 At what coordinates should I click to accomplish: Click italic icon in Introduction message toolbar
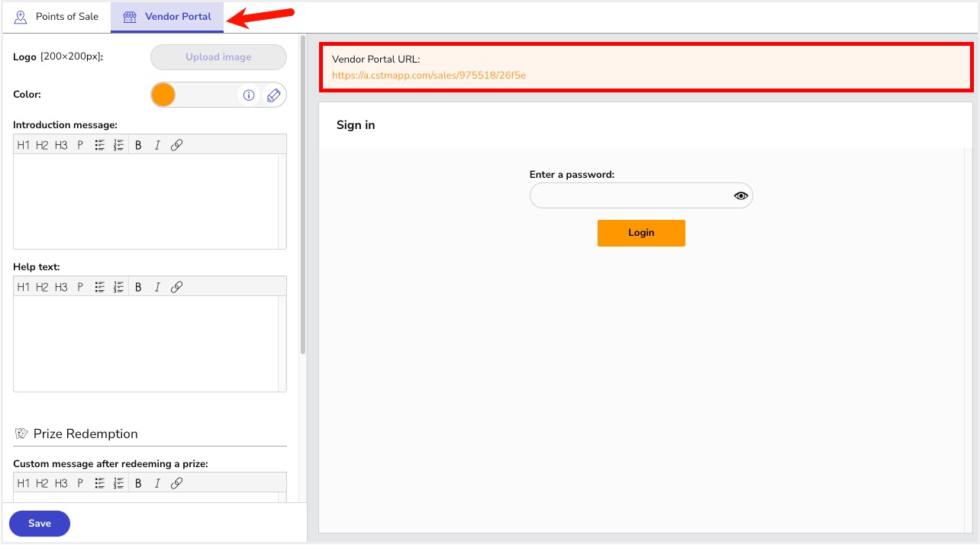coord(157,145)
